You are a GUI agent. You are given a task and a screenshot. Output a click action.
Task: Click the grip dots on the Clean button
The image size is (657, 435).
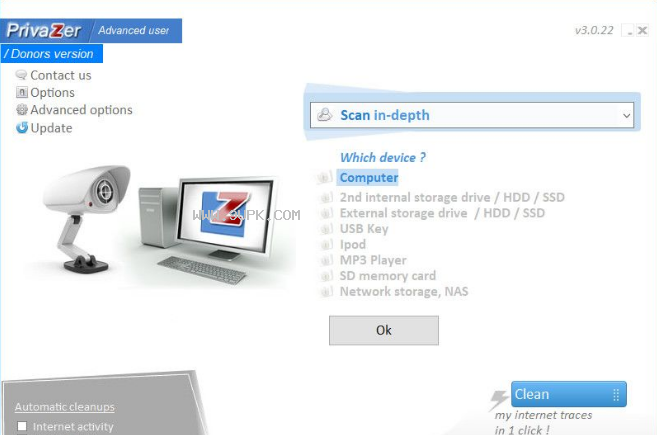616,395
